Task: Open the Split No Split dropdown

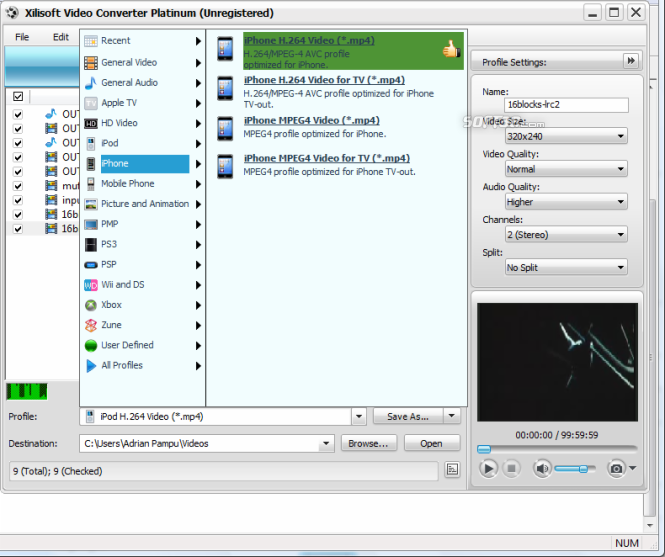Action: (x=566, y=267)
